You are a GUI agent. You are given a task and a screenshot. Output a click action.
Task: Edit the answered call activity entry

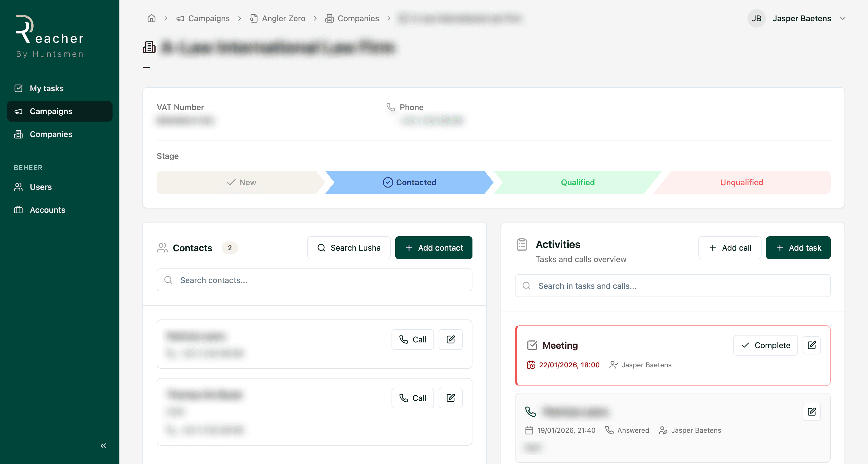click(811, 412)
